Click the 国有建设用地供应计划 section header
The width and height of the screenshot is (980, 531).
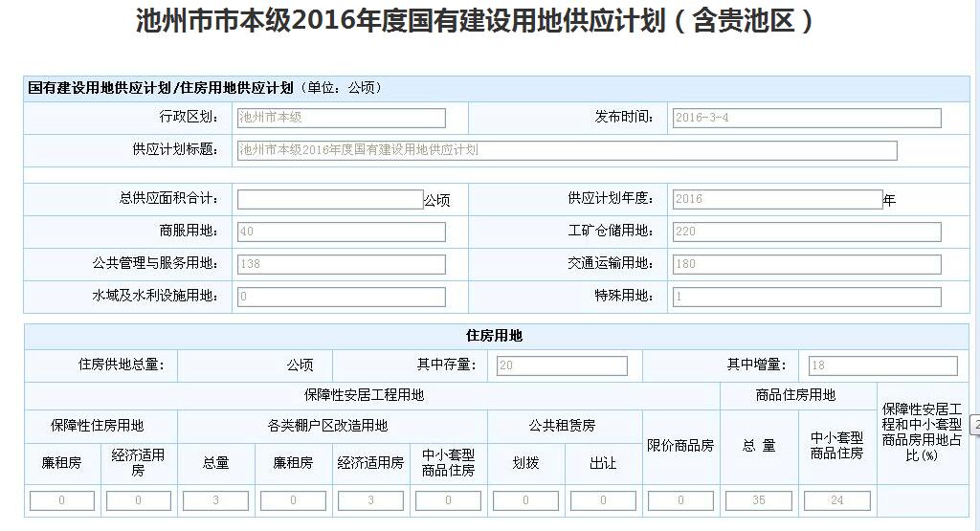point(161,88)
